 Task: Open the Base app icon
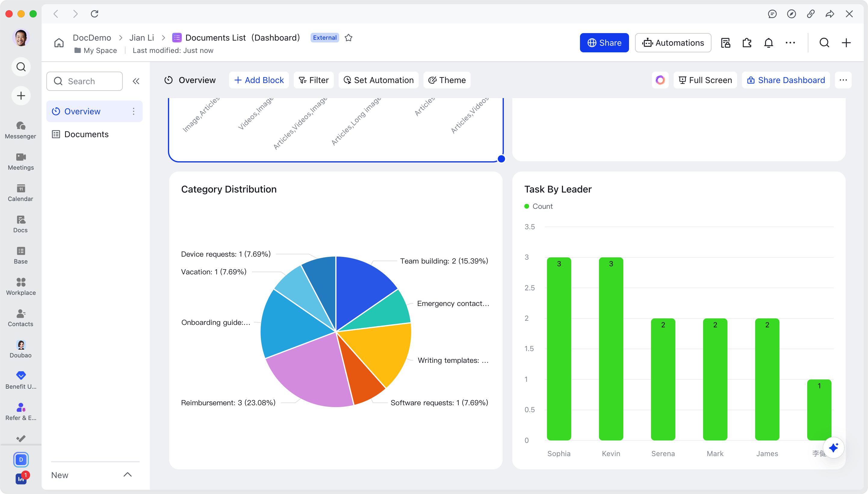[21, 255]
